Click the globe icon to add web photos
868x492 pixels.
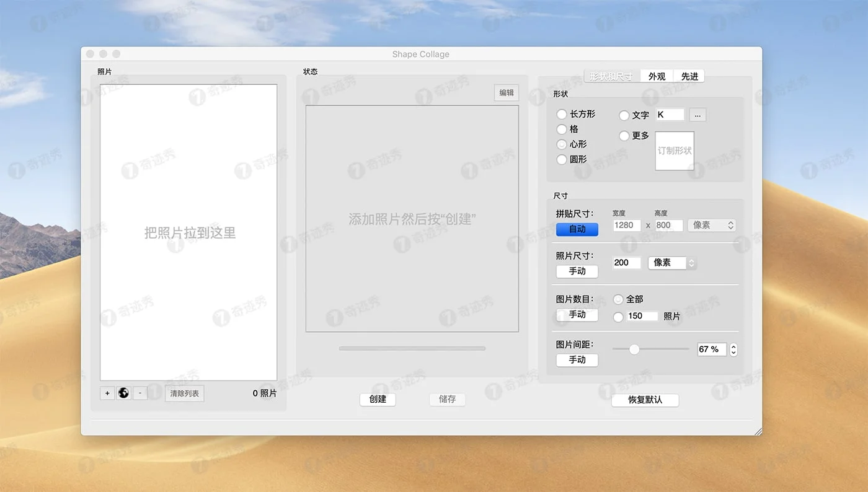(x=123, y=393)
